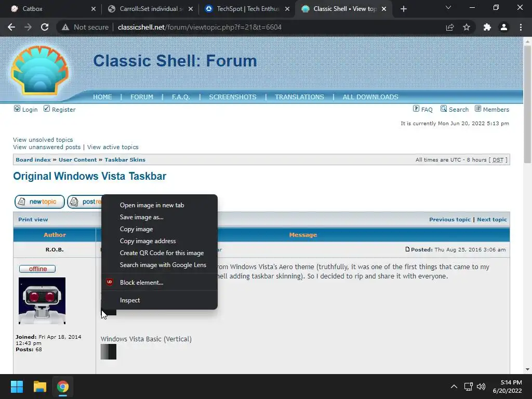
Task: Close the Carroll::Set individual tab
Action: point(191,9)
